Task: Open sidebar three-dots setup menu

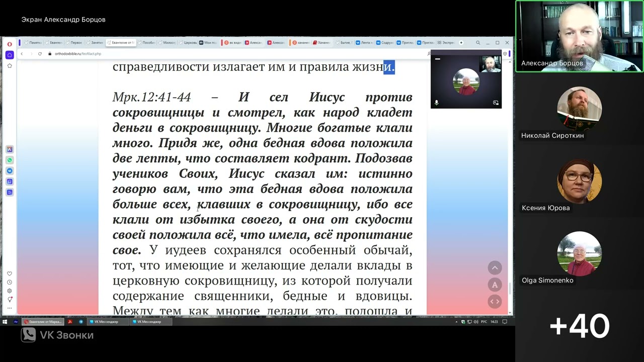Action: pyautogui.click(x=10, y=308)
